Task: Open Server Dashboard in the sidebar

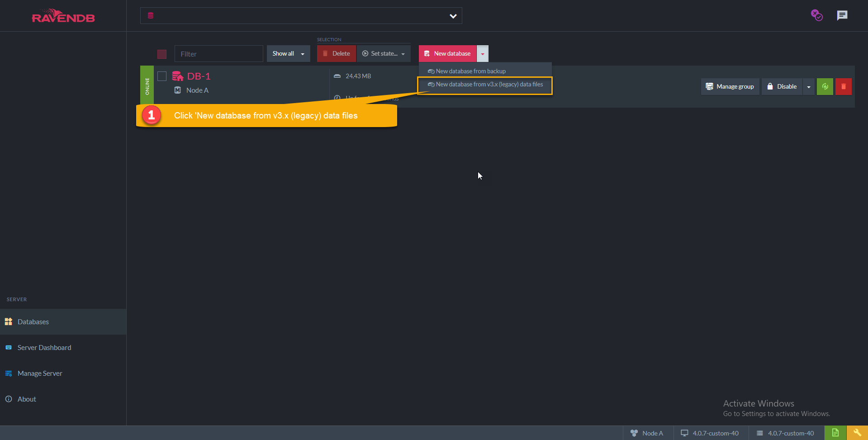Action: click(63, 348)
